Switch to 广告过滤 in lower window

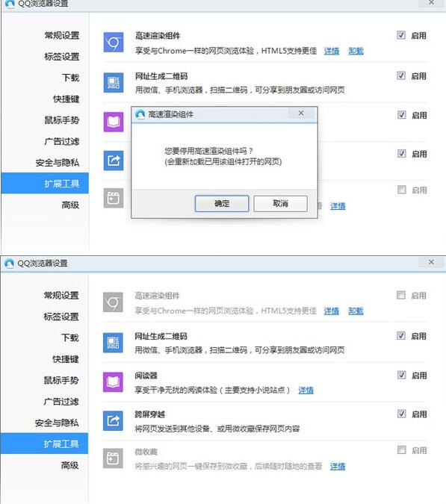point(61,402)
